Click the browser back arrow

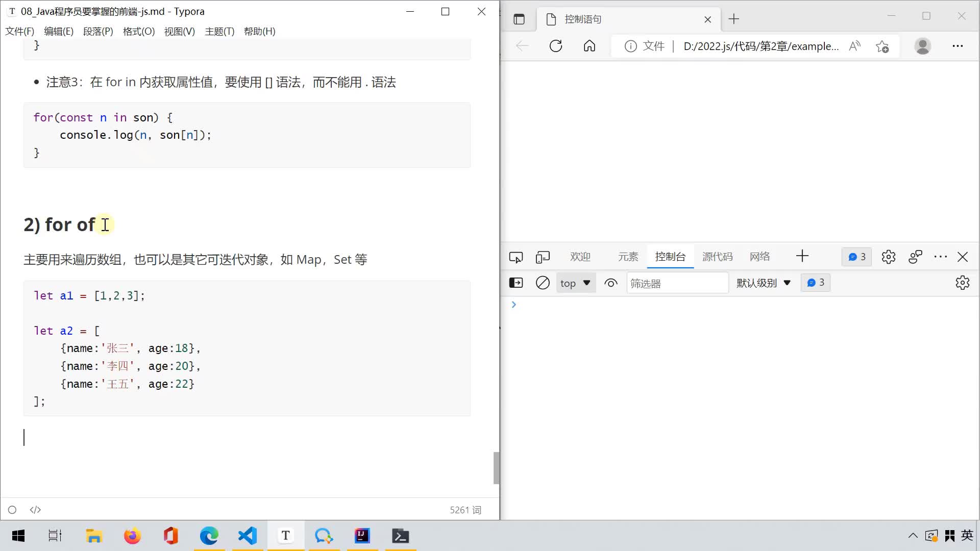(522, 46)
